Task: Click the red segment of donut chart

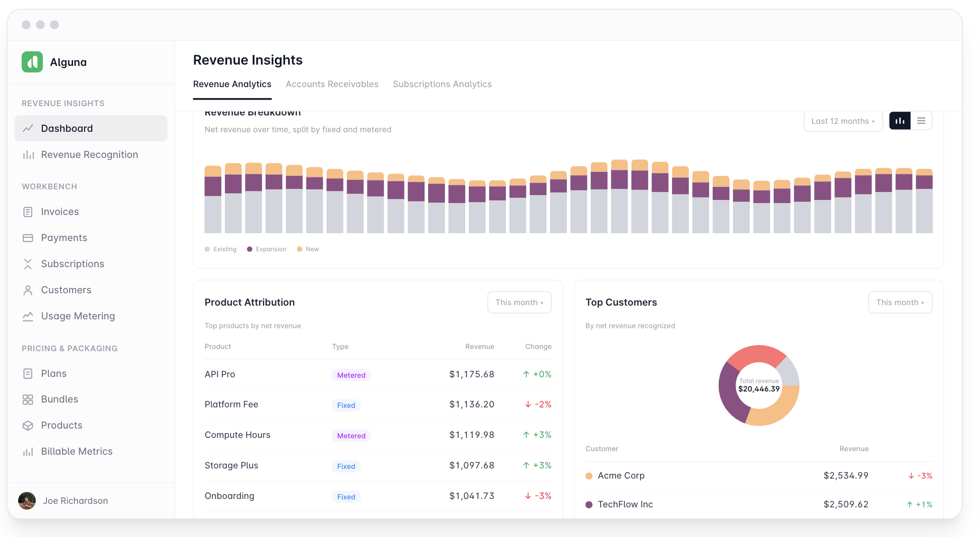Action: tap(756, 356)
